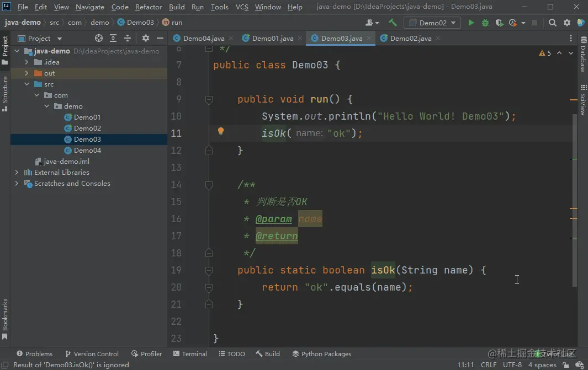Expand the out folder
The width and height of the screenshot is (588, 370).
(27, 73)
